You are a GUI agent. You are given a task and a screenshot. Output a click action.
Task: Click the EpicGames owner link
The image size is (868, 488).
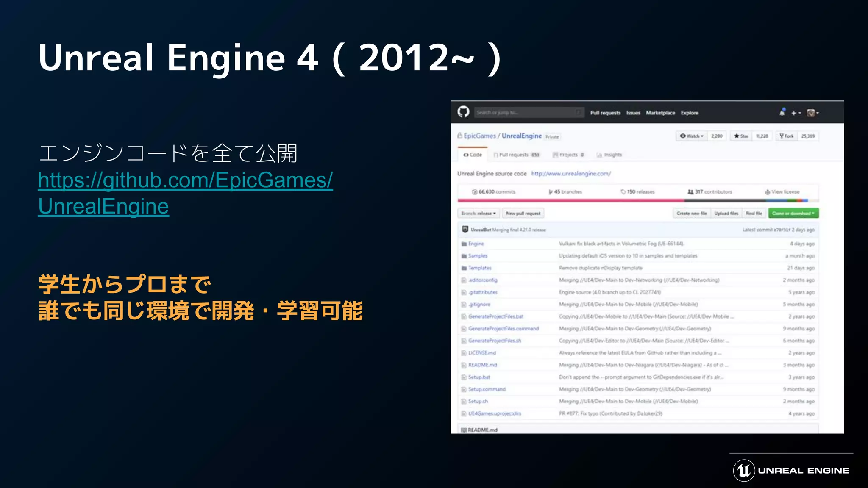(479, 136)
